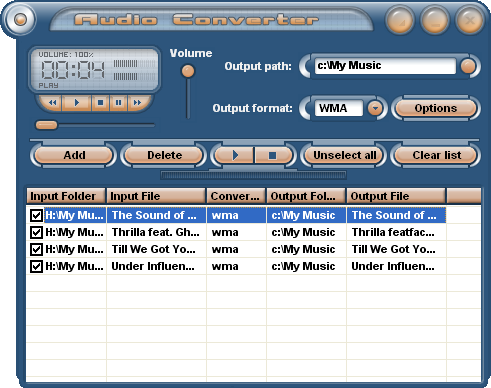Click output file 'Till We Got Yo...' cell
The image size is (491, 388).
pyautogui.click(x=396, y=249)
